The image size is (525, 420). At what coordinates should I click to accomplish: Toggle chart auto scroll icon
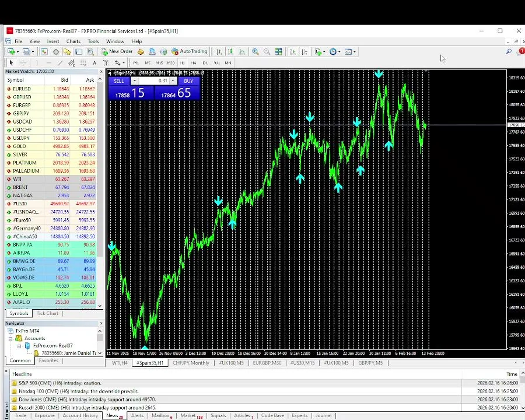[x=293, y=51]
